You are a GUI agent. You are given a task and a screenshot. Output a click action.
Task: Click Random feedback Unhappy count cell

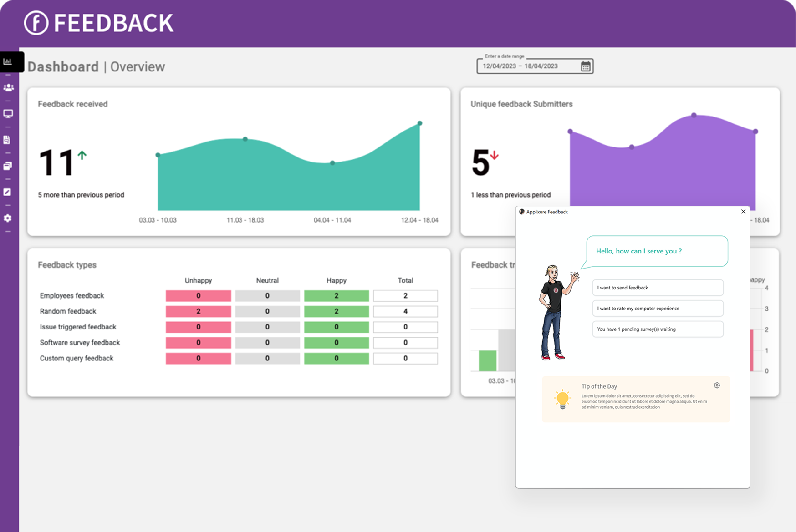coord(198,311)
